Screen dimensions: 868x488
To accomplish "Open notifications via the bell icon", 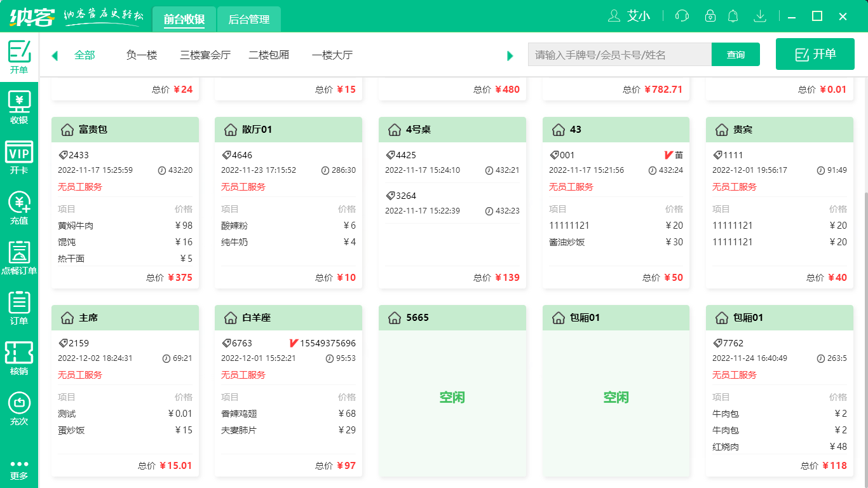I will tap(733, 16).
